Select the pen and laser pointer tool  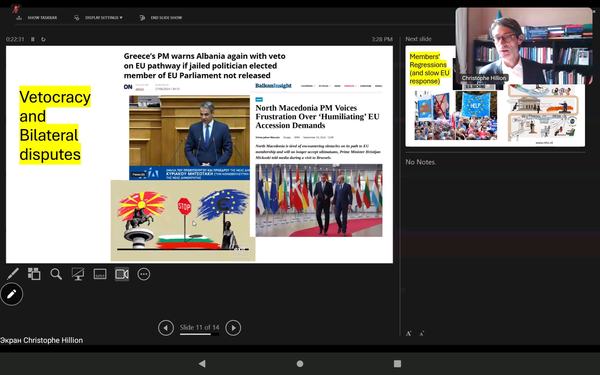pos(13,274)
